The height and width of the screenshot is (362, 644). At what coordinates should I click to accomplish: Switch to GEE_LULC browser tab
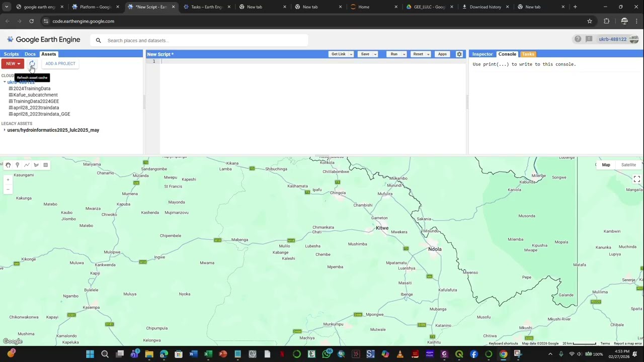coord(429,7)
